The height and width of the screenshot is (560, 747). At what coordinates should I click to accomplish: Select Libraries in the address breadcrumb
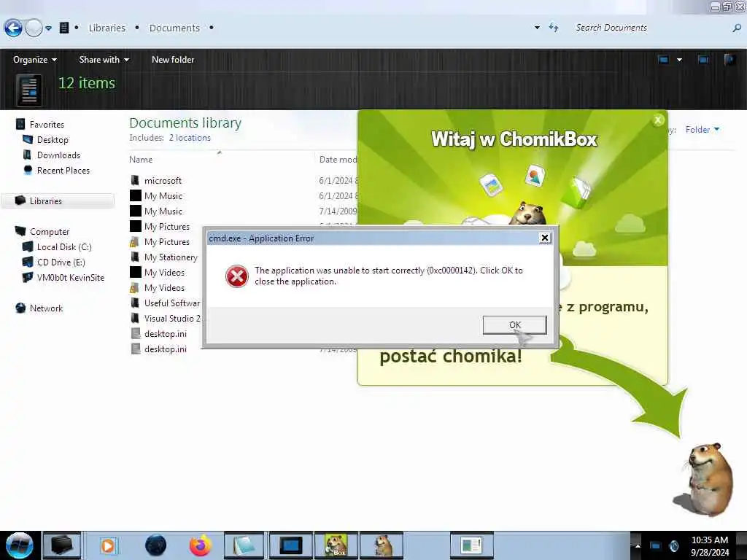107,28
